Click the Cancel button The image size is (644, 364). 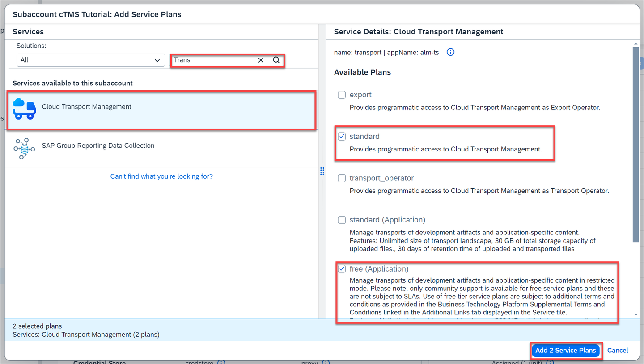(x=618, y=351)
